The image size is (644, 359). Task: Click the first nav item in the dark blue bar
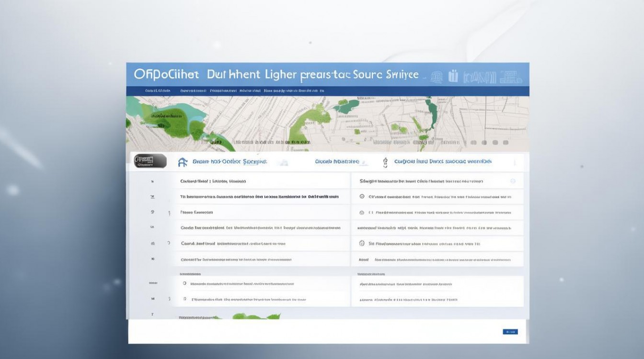point(158,90)
